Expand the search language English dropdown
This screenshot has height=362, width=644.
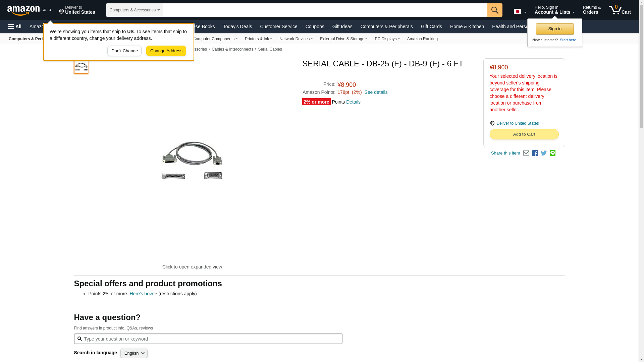tap(134, 353)
